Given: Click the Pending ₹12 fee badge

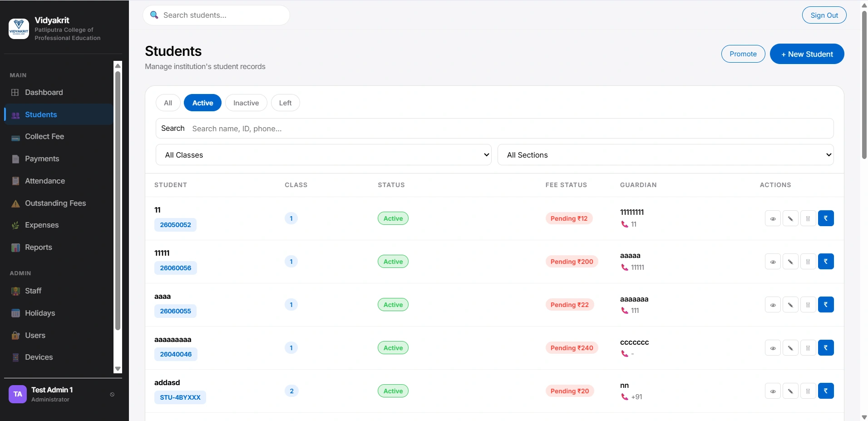Looking at the screenshot, I should pyautogui.click(x=569, y=218).
